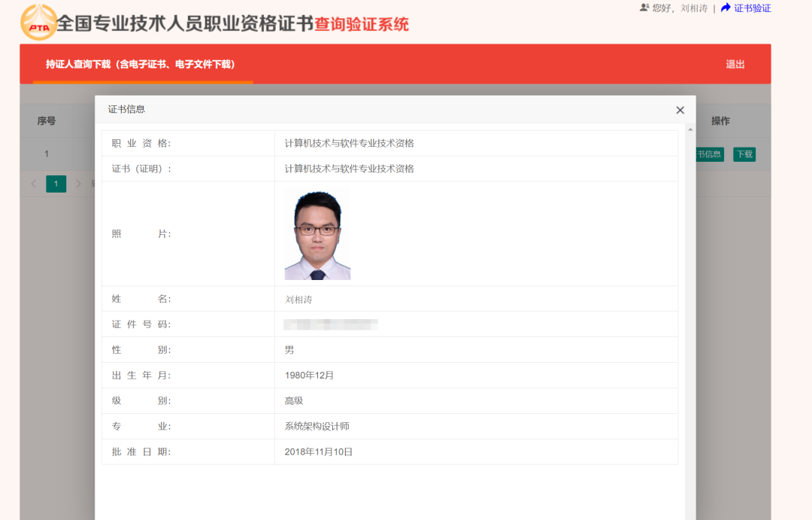Click the 退出 logout button
This screenshot has width=812, height=520.
pos(735,64)
